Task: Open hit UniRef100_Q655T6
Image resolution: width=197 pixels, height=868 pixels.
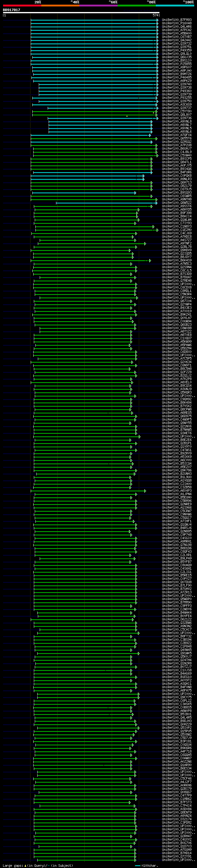Action: pos(177,139)
